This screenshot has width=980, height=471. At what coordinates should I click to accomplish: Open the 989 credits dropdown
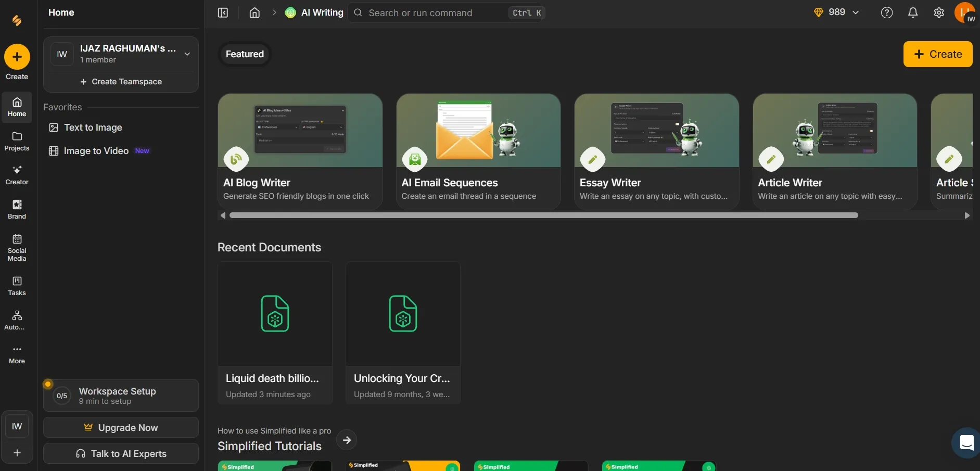point(836,12)
